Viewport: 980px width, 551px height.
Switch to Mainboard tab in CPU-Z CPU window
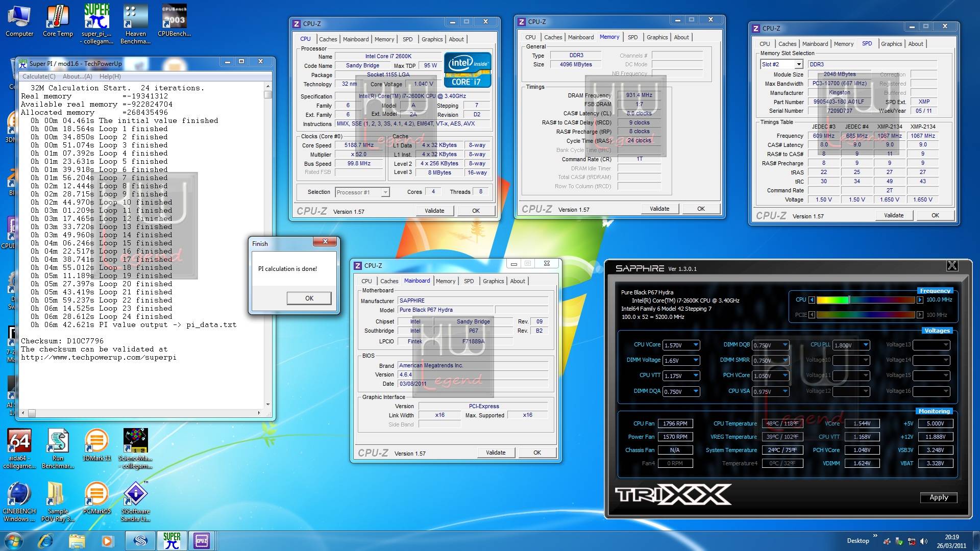coord(355,39)
